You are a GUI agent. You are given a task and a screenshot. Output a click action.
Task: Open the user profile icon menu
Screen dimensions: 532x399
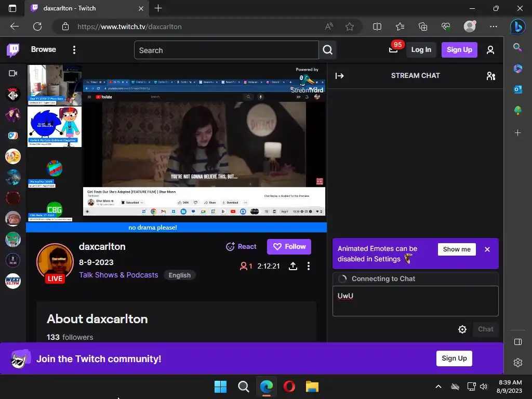(490, 50)
